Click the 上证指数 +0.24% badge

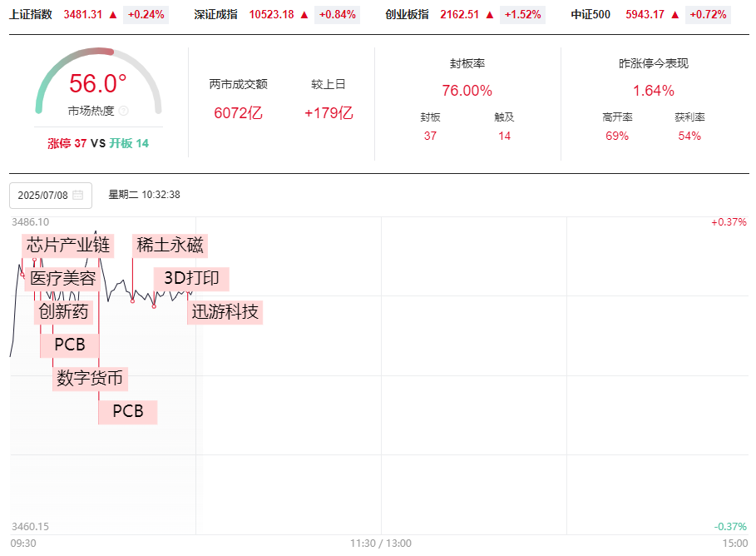(x=146, y=15)
